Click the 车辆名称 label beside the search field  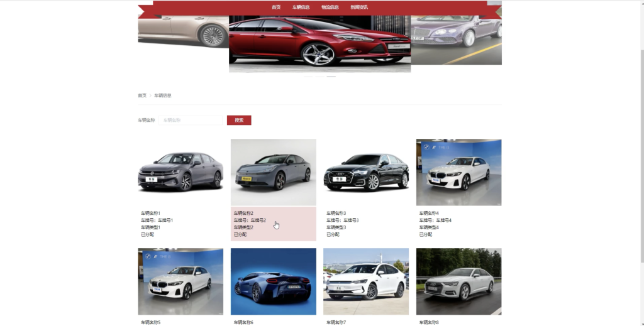pos(146,120)
